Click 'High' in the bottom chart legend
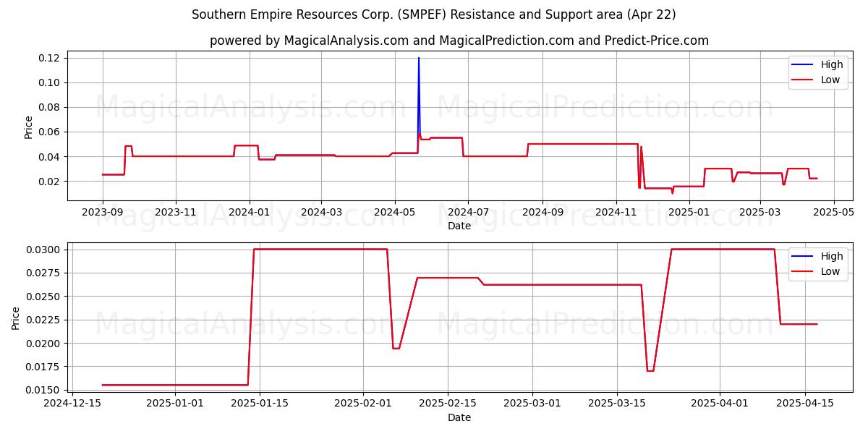The image size is (868, 434). [x=832, y=256]
